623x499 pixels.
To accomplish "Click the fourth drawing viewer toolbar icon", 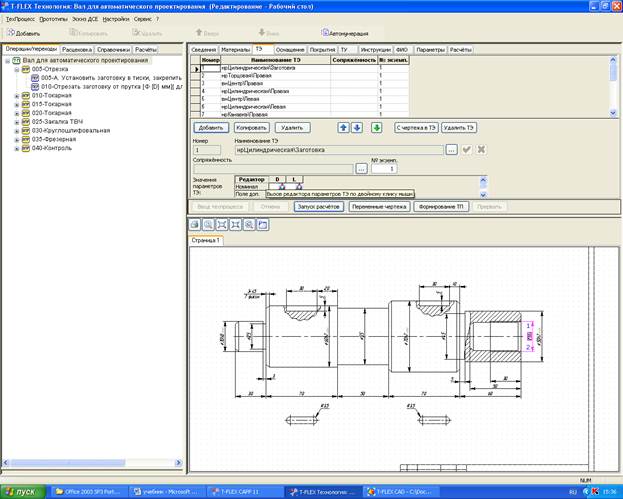I will [235, 224].
